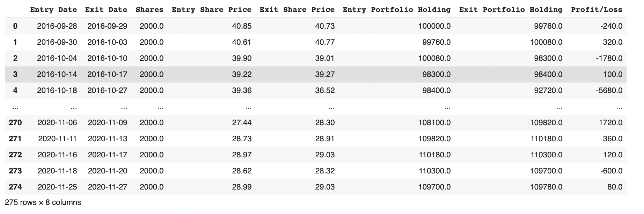The width and height of the screenshot is (644, 214).
Task: Click the "Exit Share Price" column header
Action: 297,10
